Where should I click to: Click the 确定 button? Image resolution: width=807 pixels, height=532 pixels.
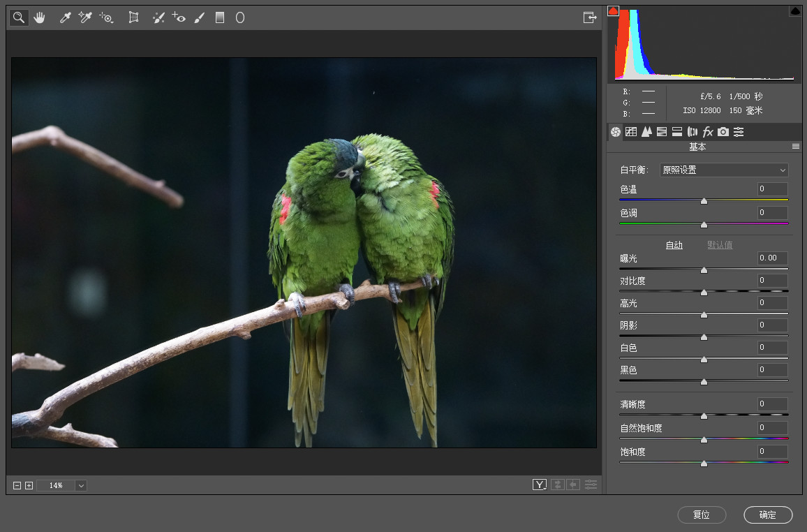tap(768, 515)
